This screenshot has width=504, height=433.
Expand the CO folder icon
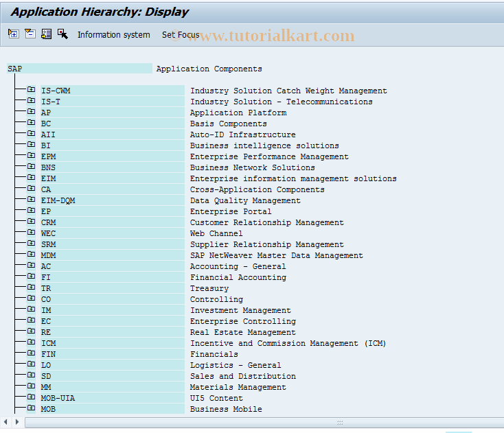coord(31,298)
